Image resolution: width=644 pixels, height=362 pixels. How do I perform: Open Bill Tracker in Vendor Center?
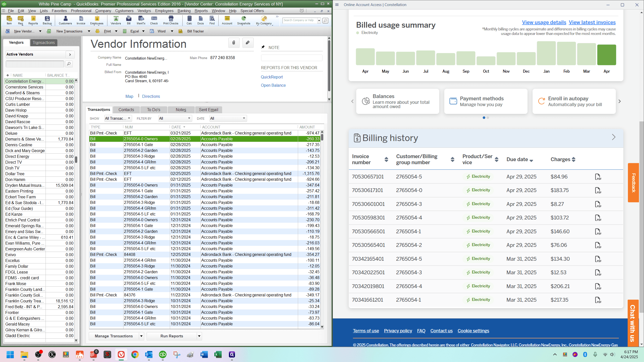tap(195, 31)
